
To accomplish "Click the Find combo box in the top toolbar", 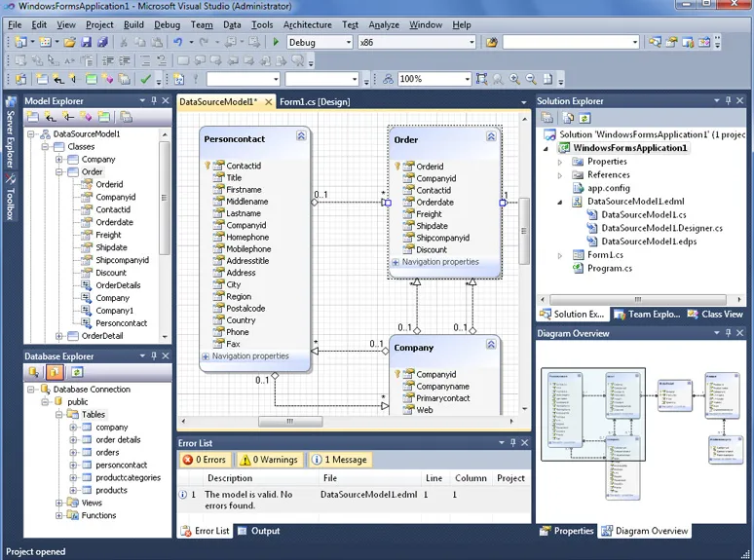I will (571, 42).
